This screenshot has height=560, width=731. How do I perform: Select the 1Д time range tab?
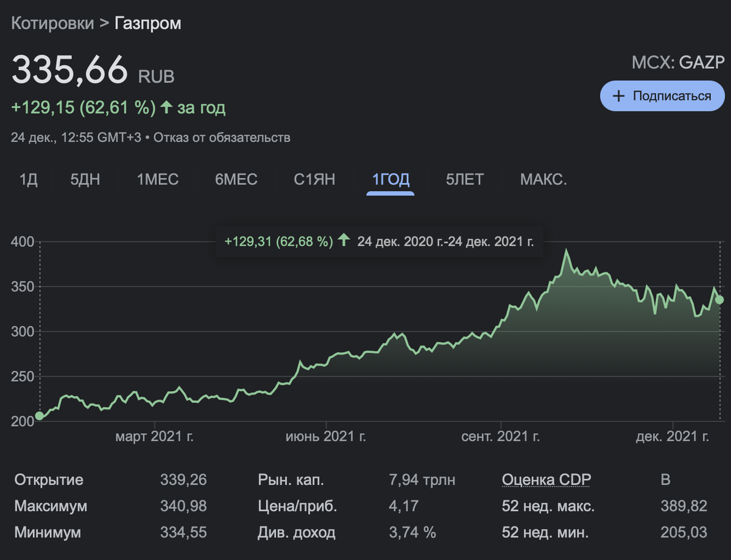[29, 180]
